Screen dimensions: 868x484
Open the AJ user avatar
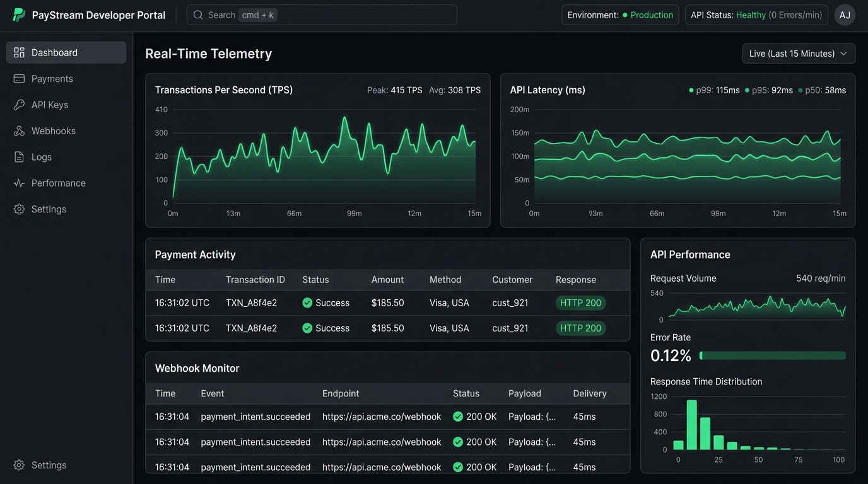tap(845, 15)
